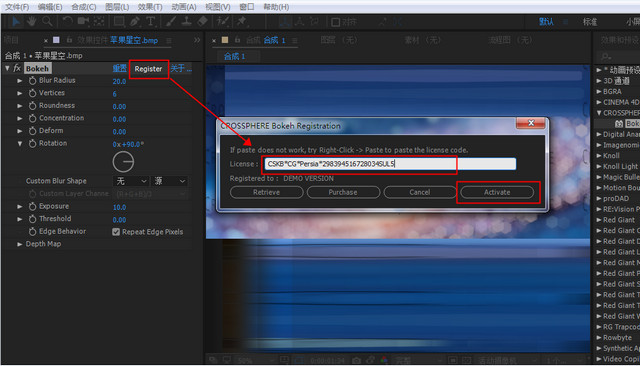640x366 pixels.
Task: Expand Depth Map group arrow
Action: [x=19, y=244]
